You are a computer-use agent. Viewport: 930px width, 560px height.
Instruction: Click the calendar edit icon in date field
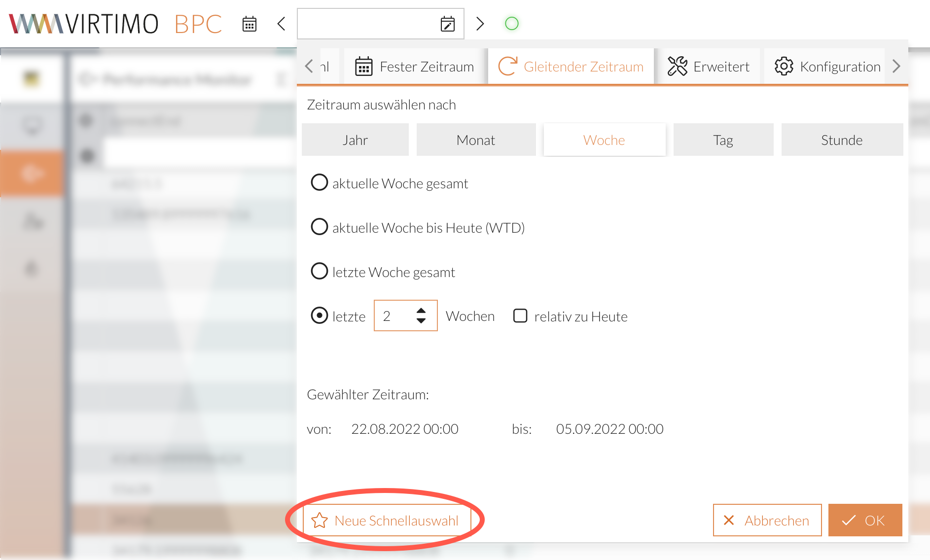tap(447, 24)
